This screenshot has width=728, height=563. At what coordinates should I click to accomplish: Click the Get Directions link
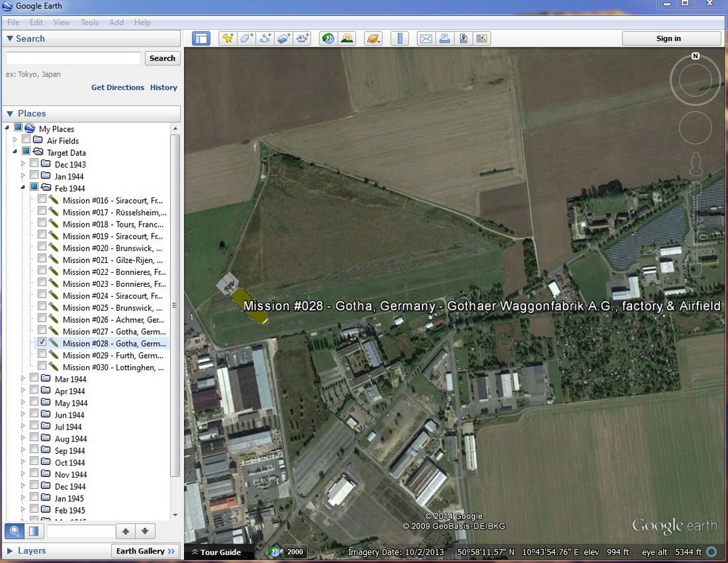(x=117, y=87)
